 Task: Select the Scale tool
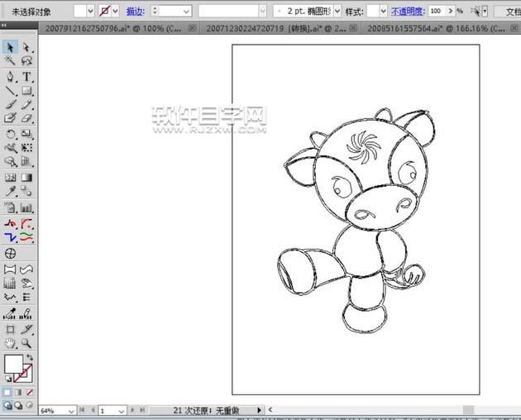[x=26, y=134]
